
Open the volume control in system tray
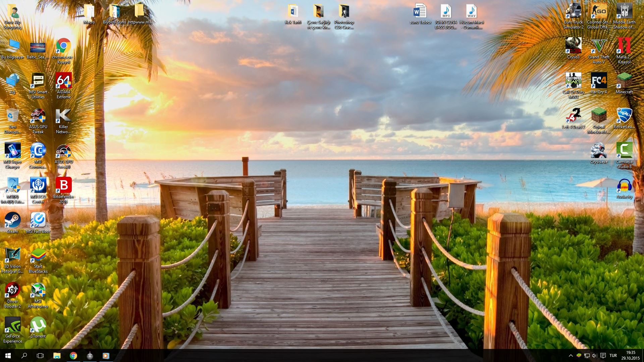[x=595, y=356]
